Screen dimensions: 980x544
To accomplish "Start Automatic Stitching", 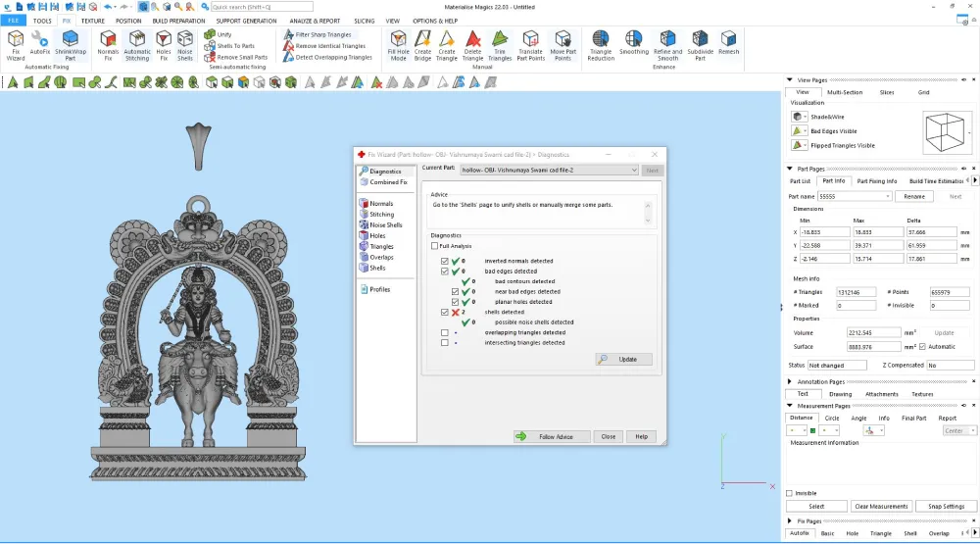I will (x=137, y=46).
